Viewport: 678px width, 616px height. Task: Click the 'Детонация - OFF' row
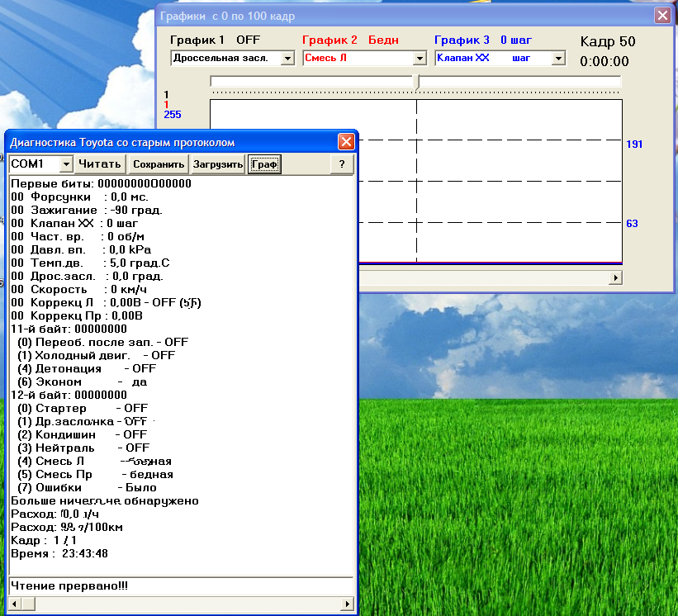(x=87, y=369)
